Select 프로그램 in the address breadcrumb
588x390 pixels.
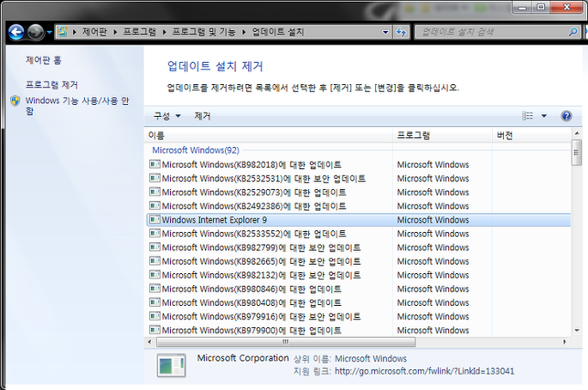(x=140, y=32)
